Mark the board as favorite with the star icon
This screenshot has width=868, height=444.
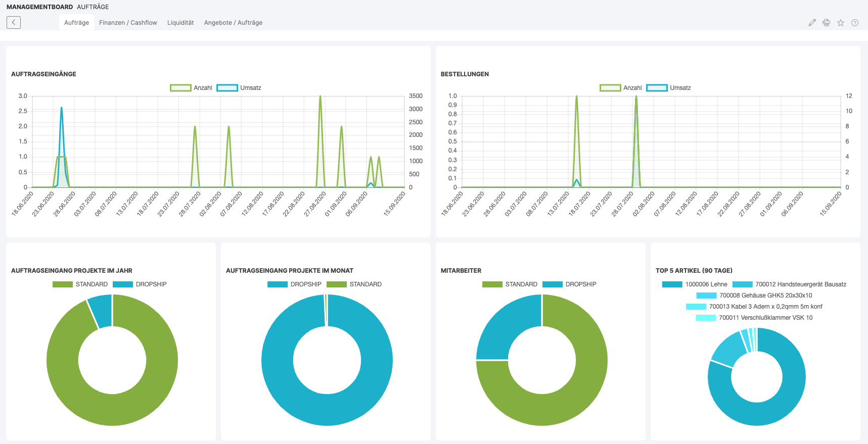(840, 23)
